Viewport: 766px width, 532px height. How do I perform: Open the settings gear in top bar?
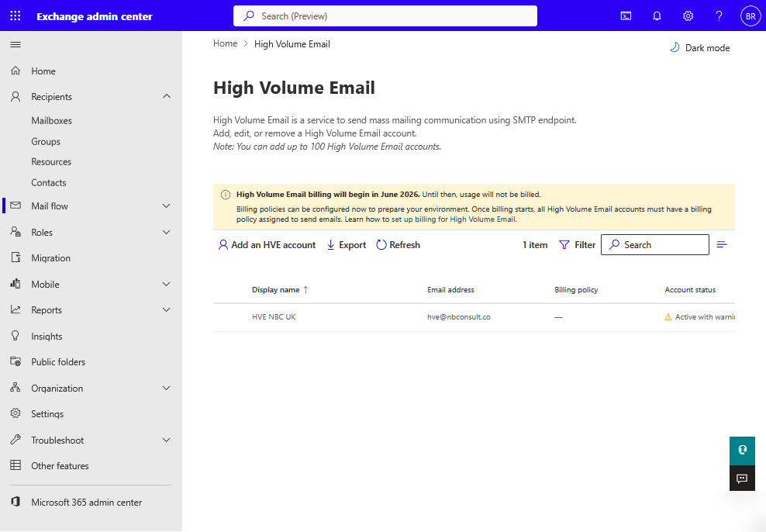688,16
